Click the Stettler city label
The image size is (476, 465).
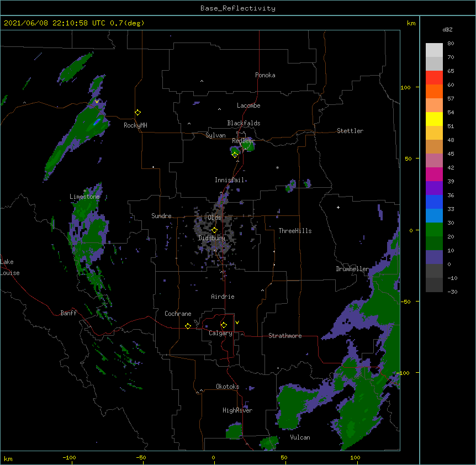(350, 131)
